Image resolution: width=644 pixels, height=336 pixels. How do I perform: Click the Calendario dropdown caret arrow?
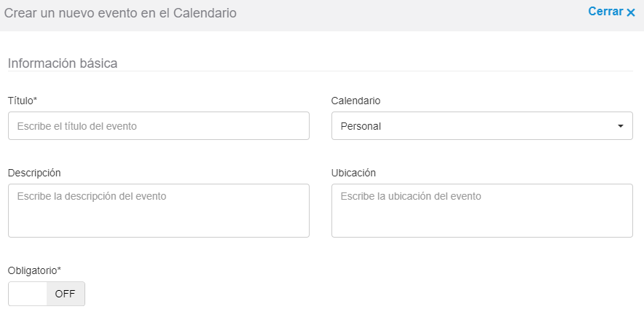click(x=620, y=126)
